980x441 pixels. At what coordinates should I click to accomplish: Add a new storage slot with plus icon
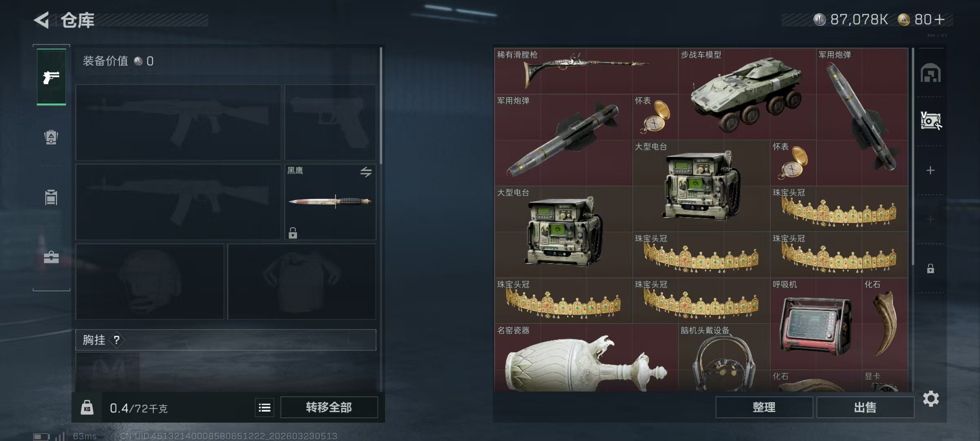coord(931,170)
